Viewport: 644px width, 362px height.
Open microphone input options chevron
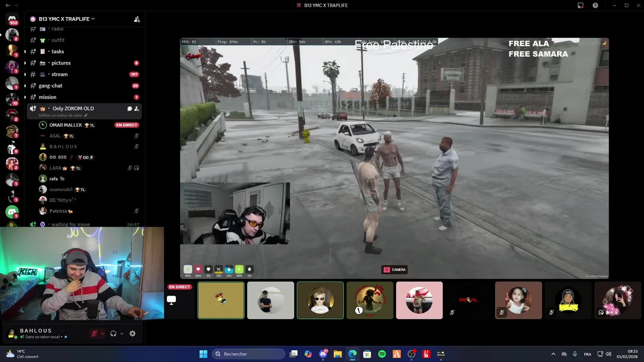[103, 333]
